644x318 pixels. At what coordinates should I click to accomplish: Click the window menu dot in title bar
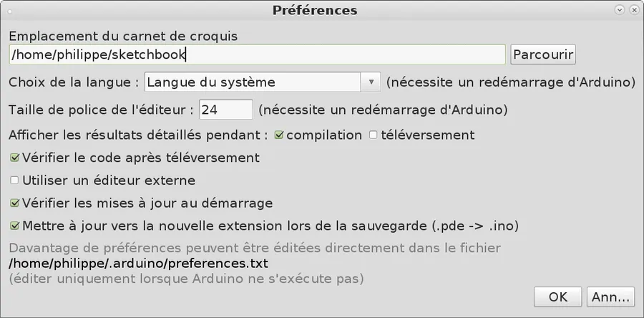tap(9, 11)
